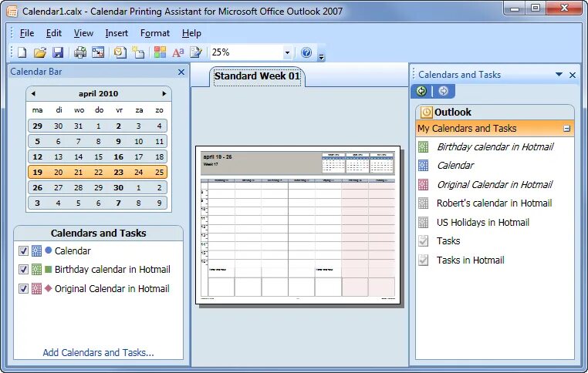Select date 12 in the calendar

pyautogui.click(x=38, y=157)
